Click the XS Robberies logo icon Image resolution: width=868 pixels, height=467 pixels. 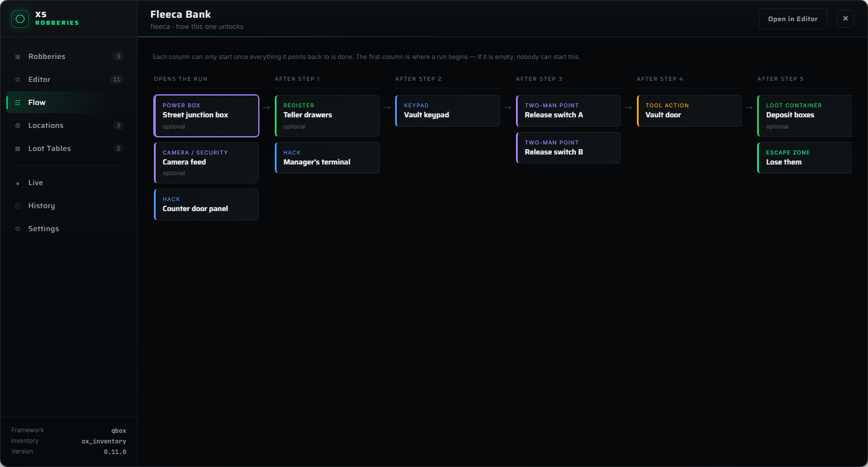20,19
